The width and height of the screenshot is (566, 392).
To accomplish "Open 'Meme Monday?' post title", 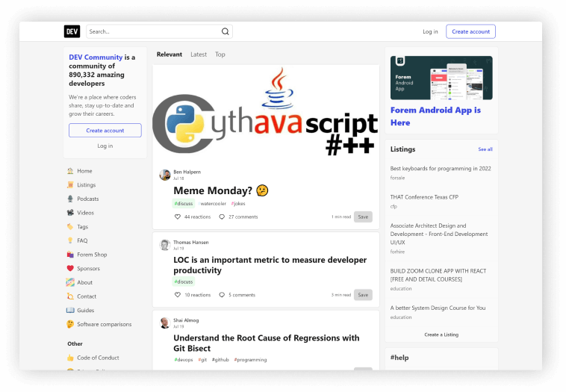I will pos(221,190).
